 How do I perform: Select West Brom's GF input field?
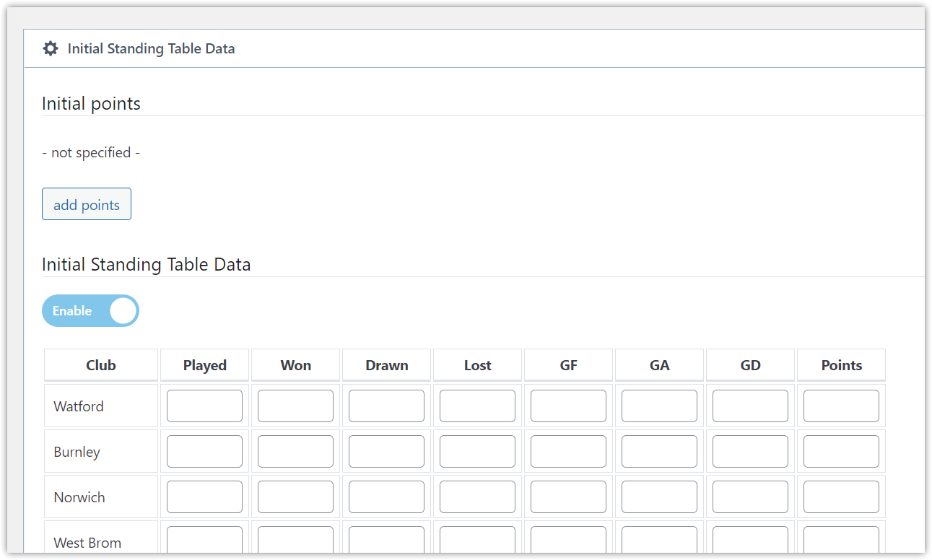568,540
